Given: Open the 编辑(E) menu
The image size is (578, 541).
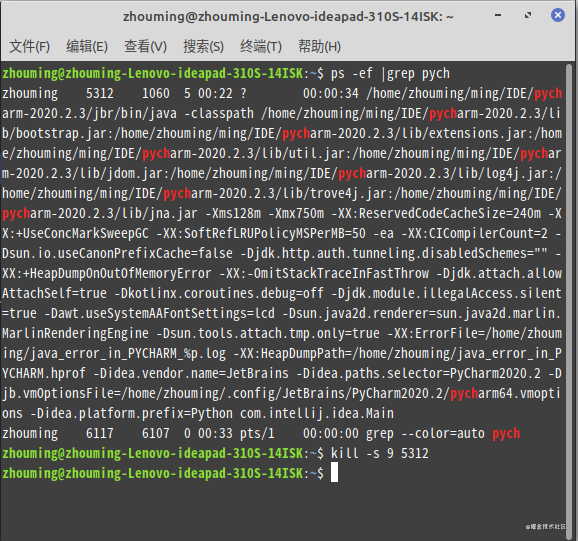Looking at the screenshot, I should 87,46.
